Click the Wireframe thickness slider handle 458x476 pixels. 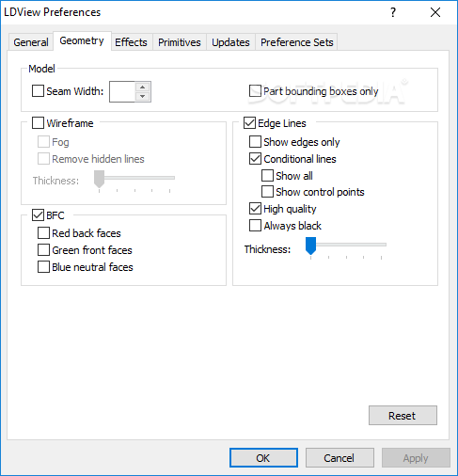pyautogui.click(x=99, y=179)
